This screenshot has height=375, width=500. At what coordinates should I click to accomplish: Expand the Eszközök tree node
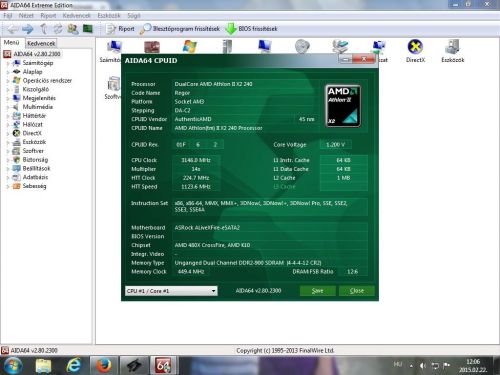point(8,142)
